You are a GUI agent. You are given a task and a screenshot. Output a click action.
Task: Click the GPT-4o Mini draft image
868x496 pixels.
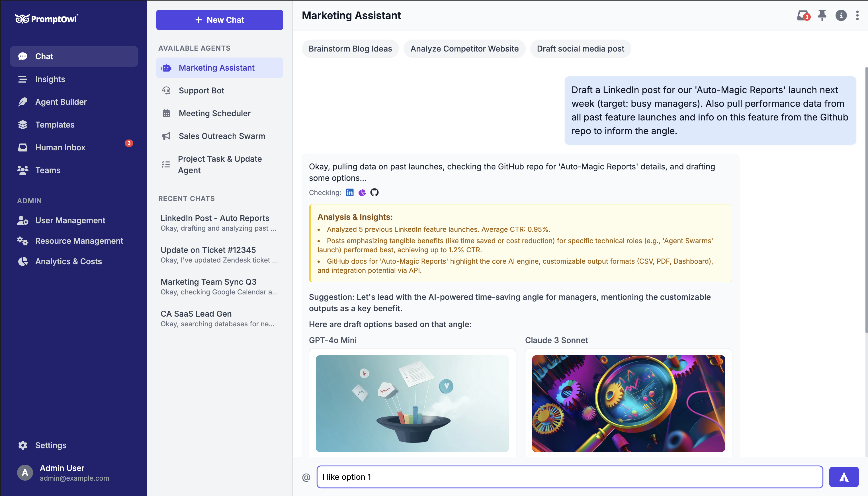pos(412,403)
